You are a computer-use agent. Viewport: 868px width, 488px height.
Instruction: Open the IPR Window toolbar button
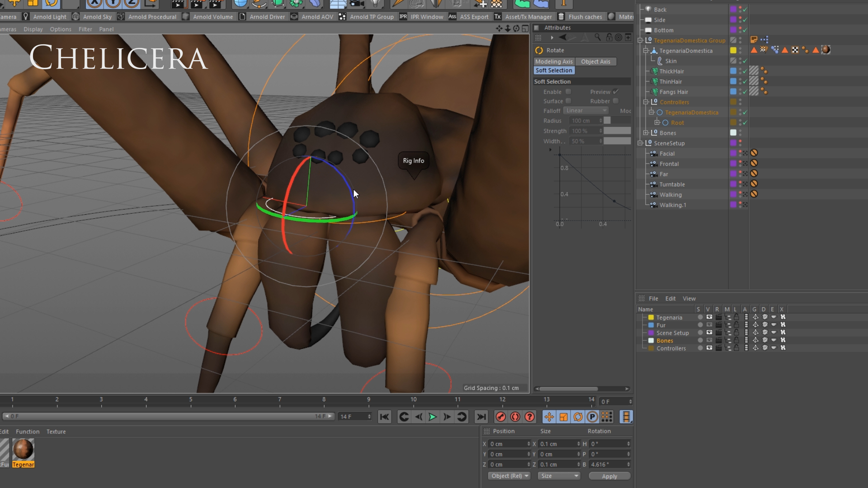coord(421,17)
